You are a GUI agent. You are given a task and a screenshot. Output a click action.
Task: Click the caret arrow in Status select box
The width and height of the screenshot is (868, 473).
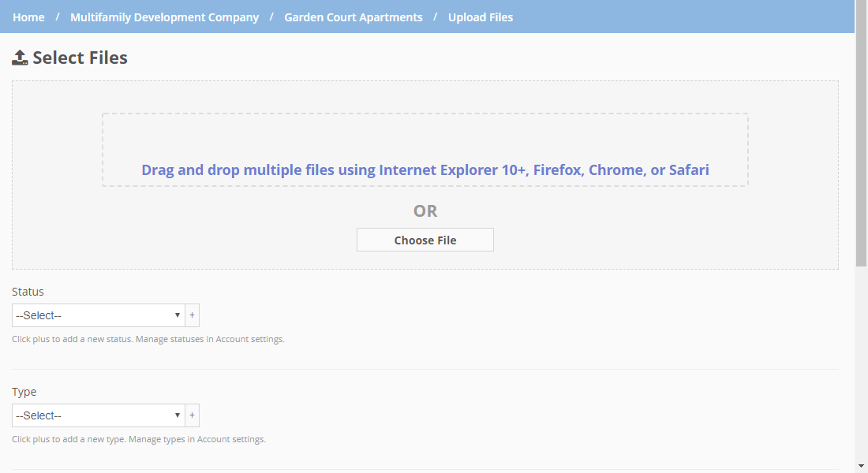tap(178, 315)
